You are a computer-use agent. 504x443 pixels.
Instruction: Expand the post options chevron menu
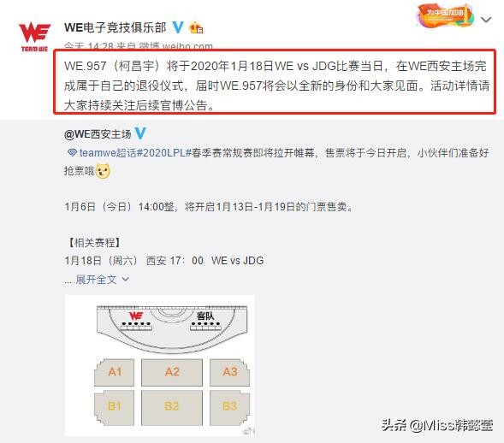[x=486, y=20]
